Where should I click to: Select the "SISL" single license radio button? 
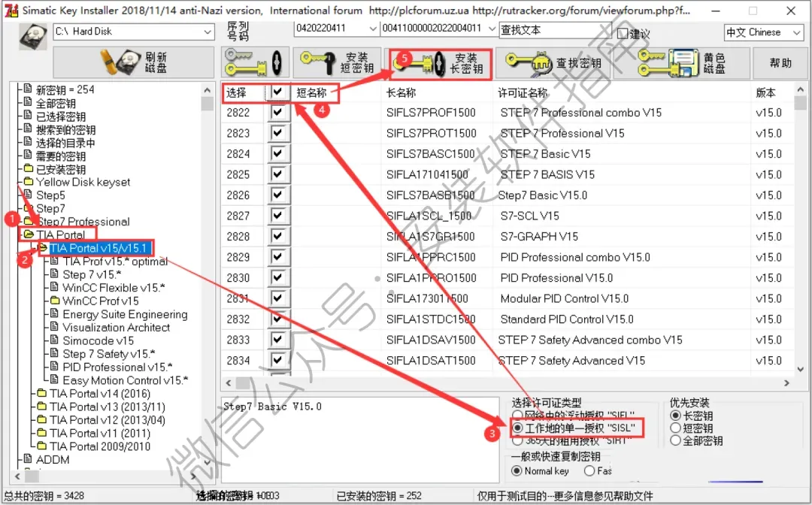(x=517, y=428)
